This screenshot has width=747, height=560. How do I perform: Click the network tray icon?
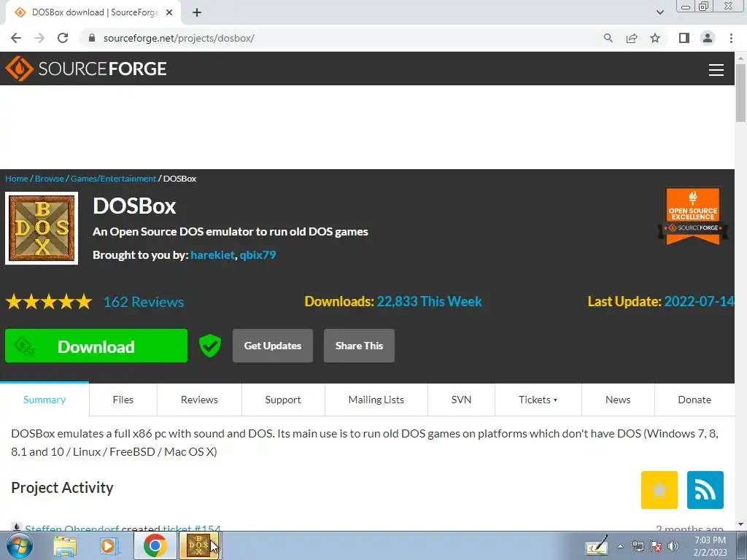[638, 546]
